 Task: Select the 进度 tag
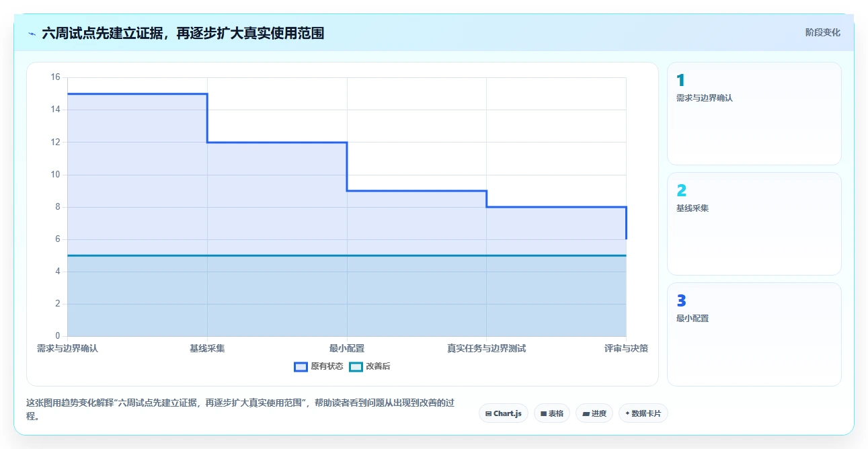pos(594,413)
